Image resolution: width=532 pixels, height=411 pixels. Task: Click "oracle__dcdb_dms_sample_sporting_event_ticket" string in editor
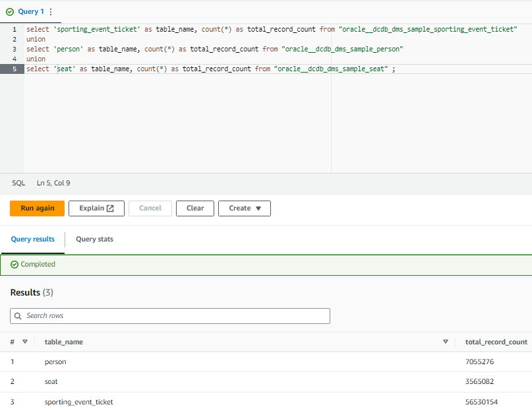pyautogui.click(x=428, y=30)
